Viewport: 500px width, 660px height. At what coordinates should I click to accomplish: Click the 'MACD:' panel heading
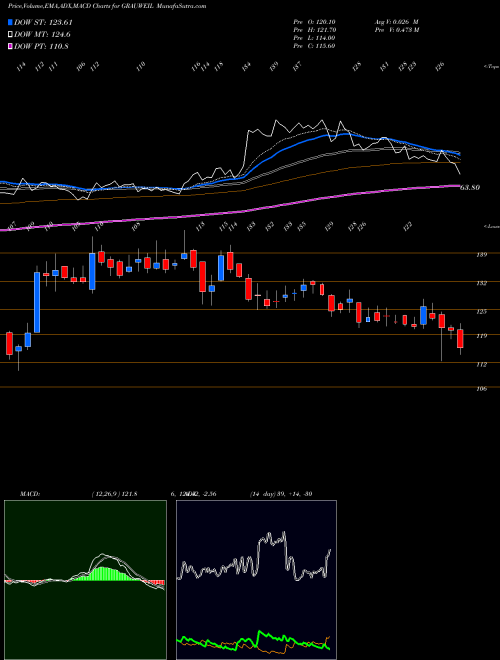pyautogui.click(x=29, y=494)
